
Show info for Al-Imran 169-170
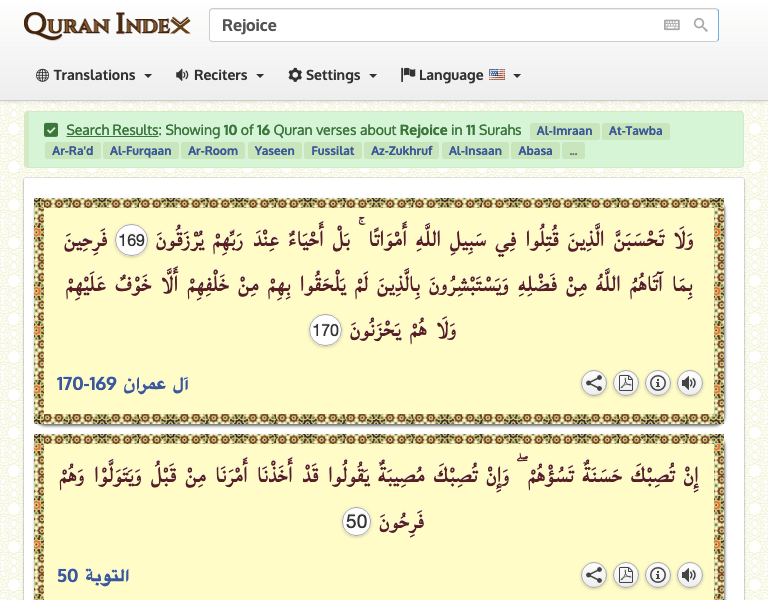(x=657, y=383)
